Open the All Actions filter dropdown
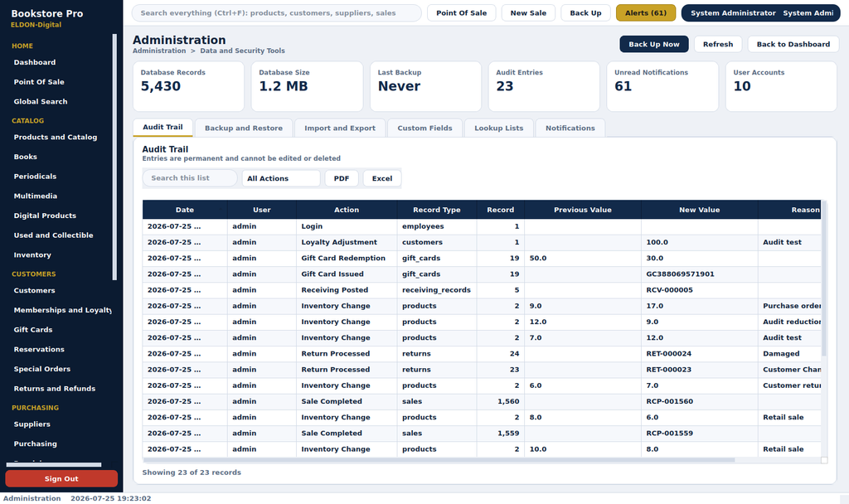 pyautogui.click(x=280, y=178)
